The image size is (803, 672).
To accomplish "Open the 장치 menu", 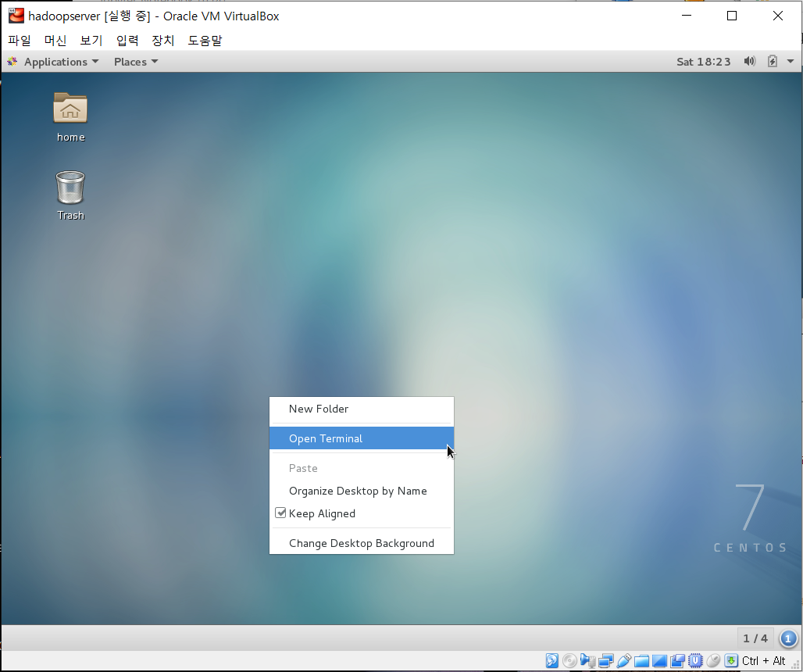I will (162, 40).
